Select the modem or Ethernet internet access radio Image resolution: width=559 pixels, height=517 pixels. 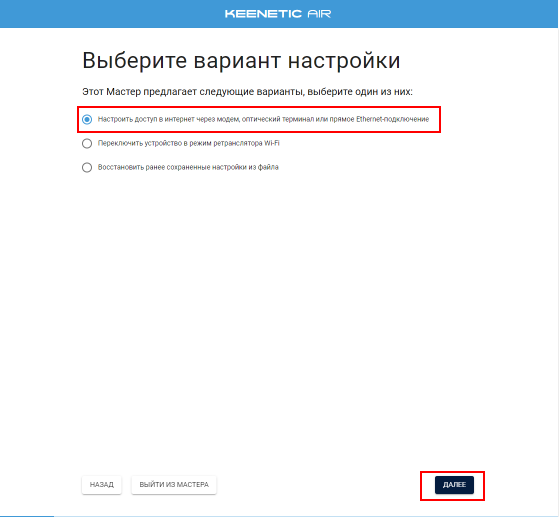87,119
